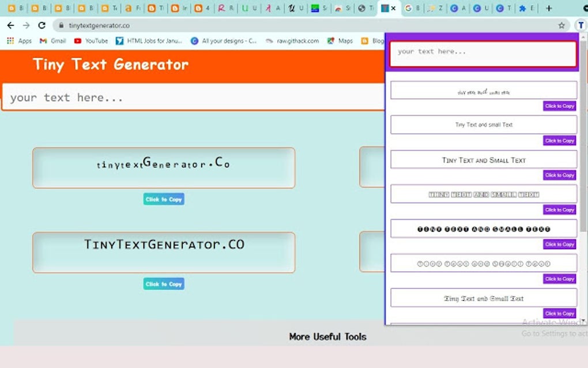The height and width of the screenshot is (368, 588).
Task: Switch to the green U icon tab
Action: [249, 8]
